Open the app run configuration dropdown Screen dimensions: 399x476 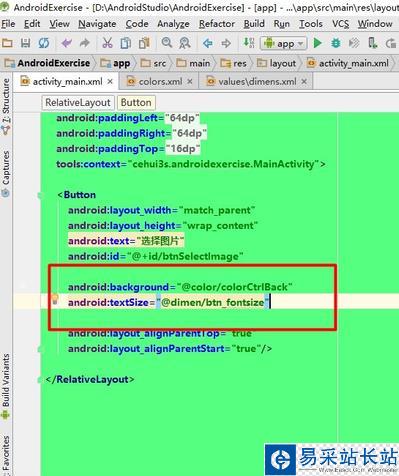click(x=283, y=43)
